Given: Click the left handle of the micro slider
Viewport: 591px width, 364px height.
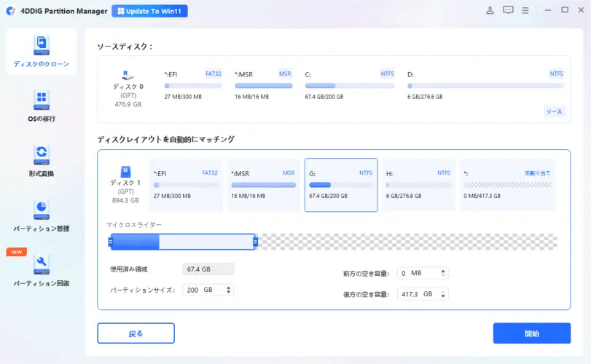Looking at the screenshot, I should coord(110,242).
